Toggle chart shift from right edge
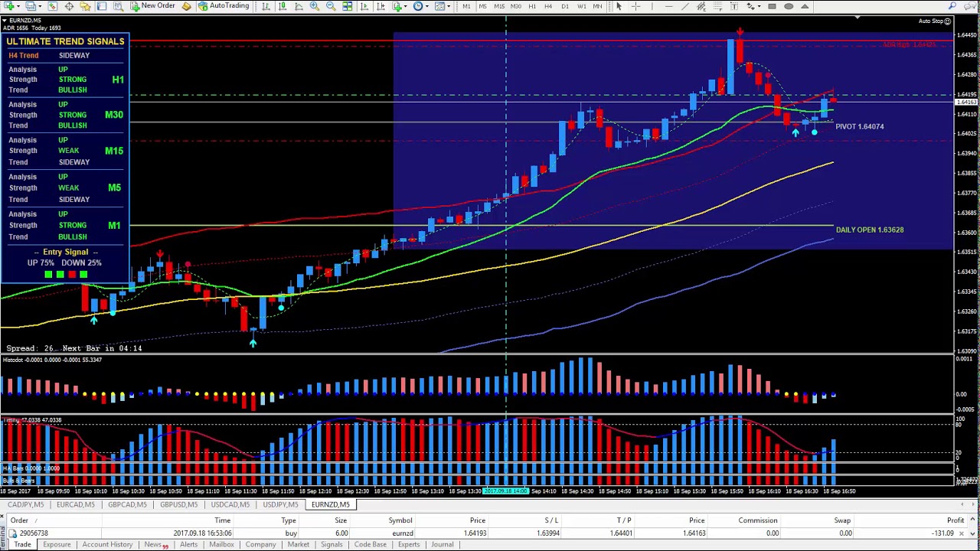The height and width of the screenshot is (551, 980). tap(380, 6)
